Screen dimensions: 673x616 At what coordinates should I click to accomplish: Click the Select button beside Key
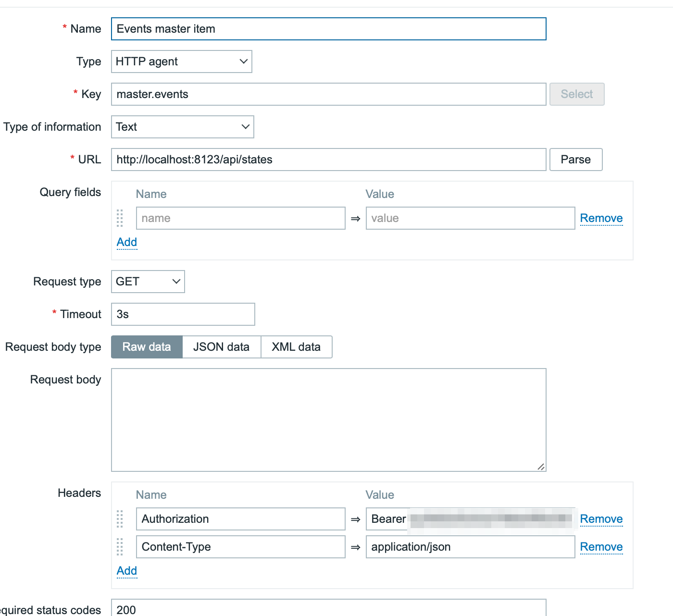(x=576, y=94)
